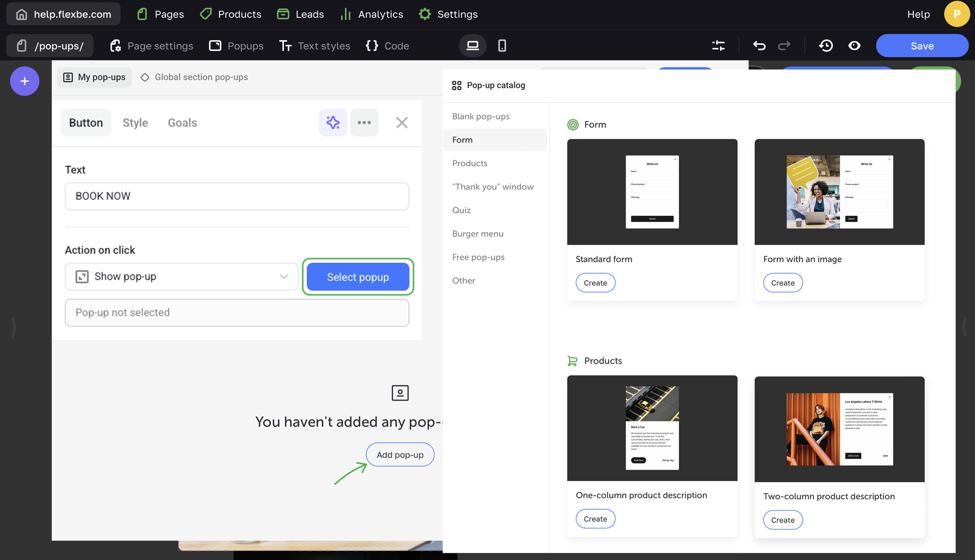
Task: Open version history clock icon
Action: (826, 46)
